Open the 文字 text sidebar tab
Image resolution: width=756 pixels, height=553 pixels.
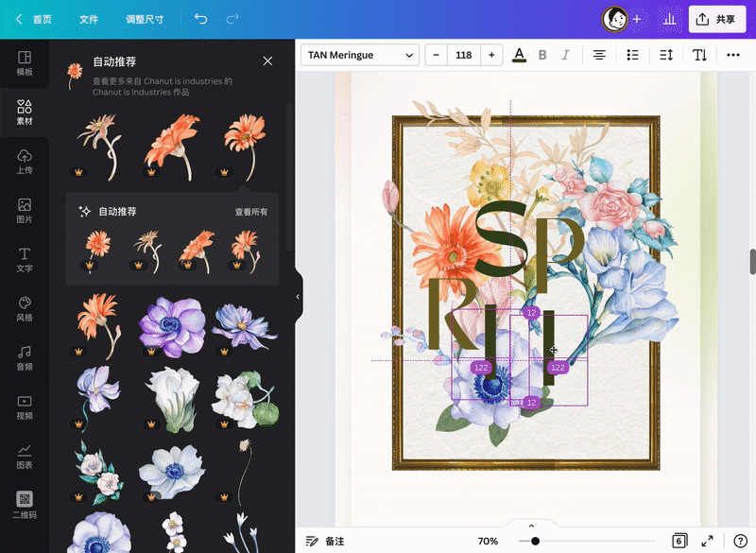coord(25,260)
